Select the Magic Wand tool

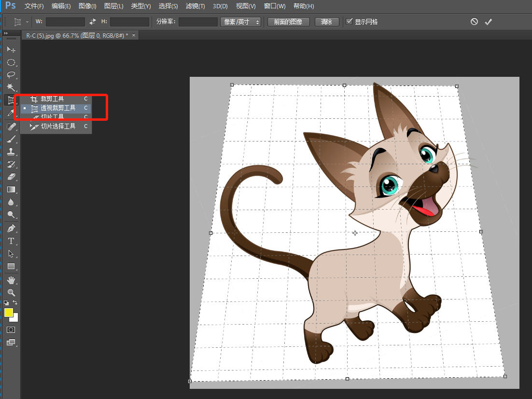click(11, 87)
